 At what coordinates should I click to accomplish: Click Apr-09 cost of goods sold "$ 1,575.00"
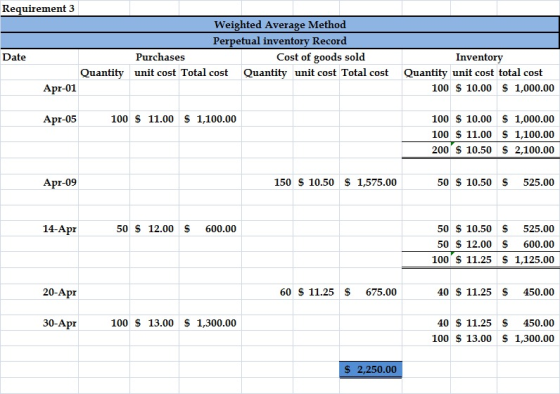pos(370,183)
